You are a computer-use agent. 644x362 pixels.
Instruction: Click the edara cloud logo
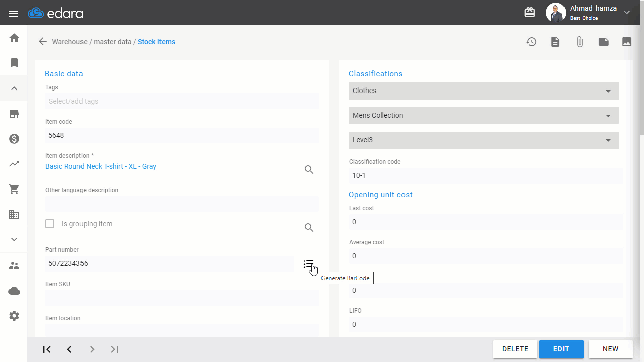click(55, 13)
